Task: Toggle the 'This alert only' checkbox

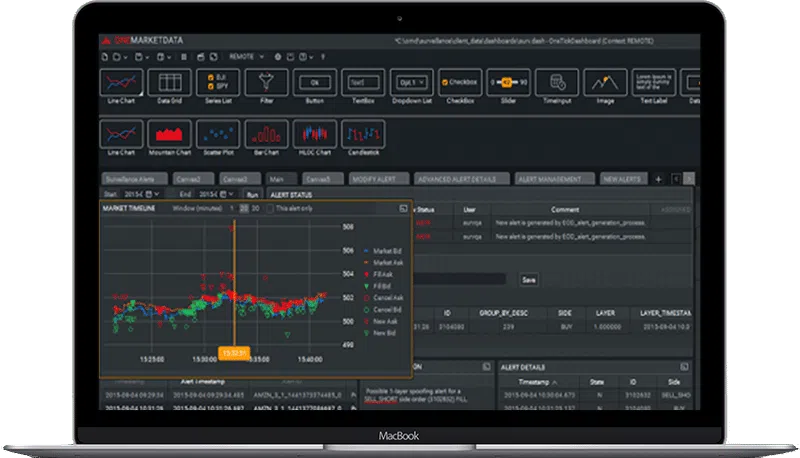Action: click(x=269, y=208)
